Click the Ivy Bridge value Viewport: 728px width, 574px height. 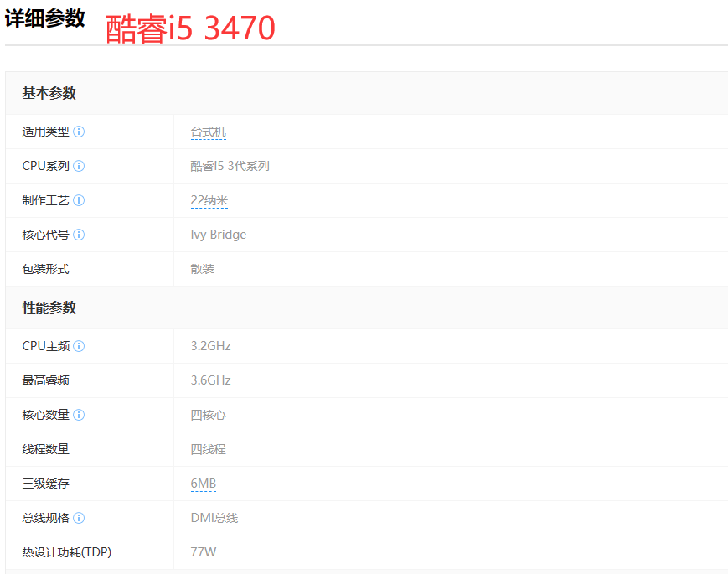point(218,235)
